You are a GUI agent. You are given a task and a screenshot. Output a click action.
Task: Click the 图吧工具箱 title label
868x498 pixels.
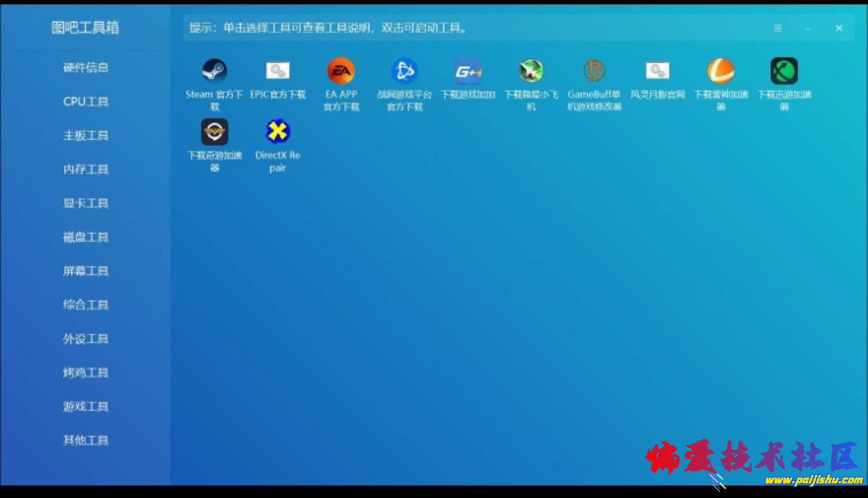[85, 28]
